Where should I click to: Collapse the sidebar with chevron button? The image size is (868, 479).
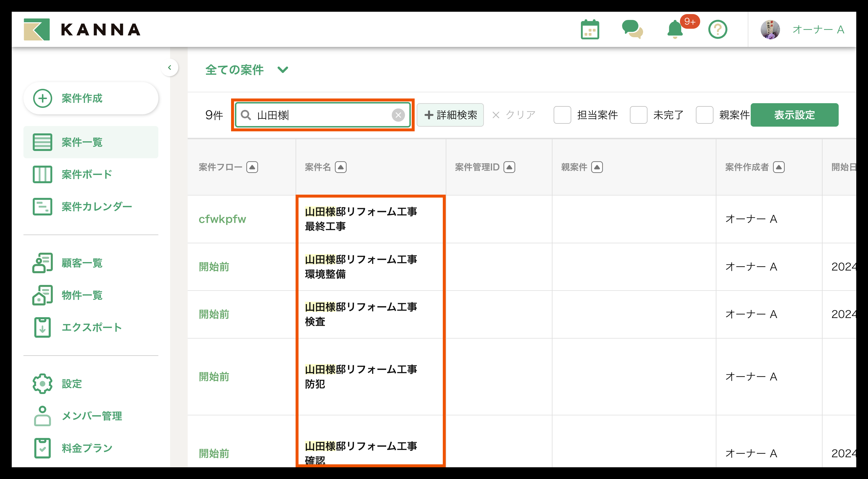pyautogui.click(x=169, y=68)
